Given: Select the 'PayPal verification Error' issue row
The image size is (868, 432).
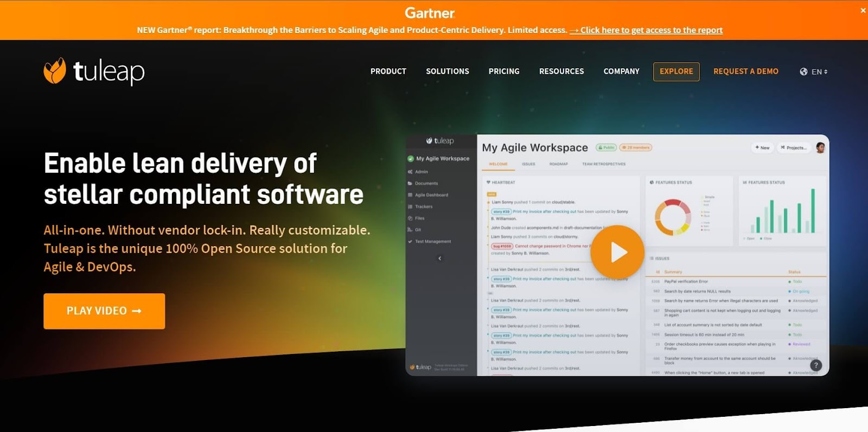Looking at the screenshot, I should click(x=736, y=282).
